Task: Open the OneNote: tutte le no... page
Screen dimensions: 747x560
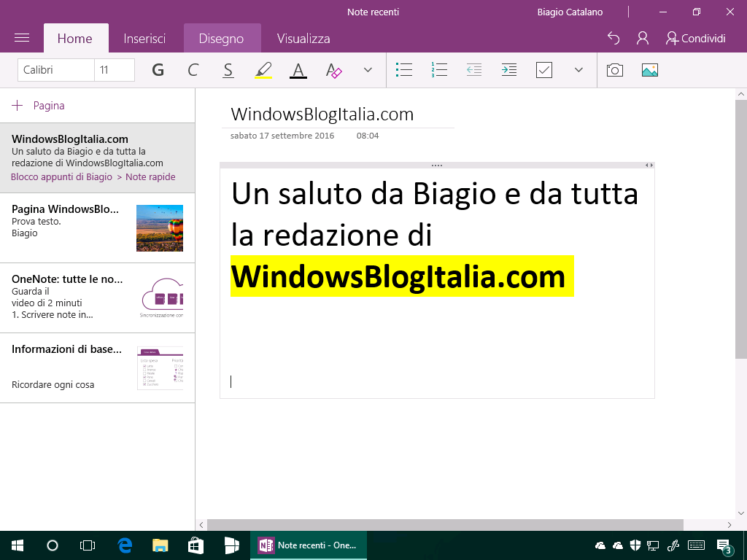Action: (97, 298)
